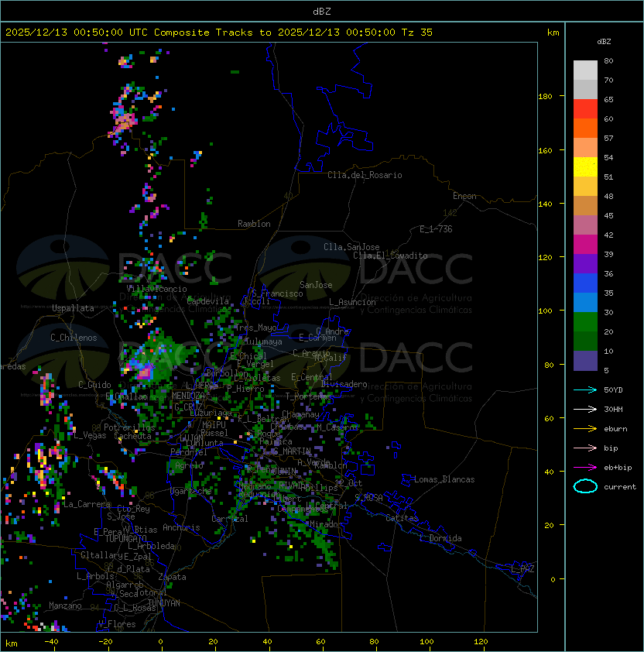
Task: Click the dBZ label above the color scale
Action: click(604, 42)
